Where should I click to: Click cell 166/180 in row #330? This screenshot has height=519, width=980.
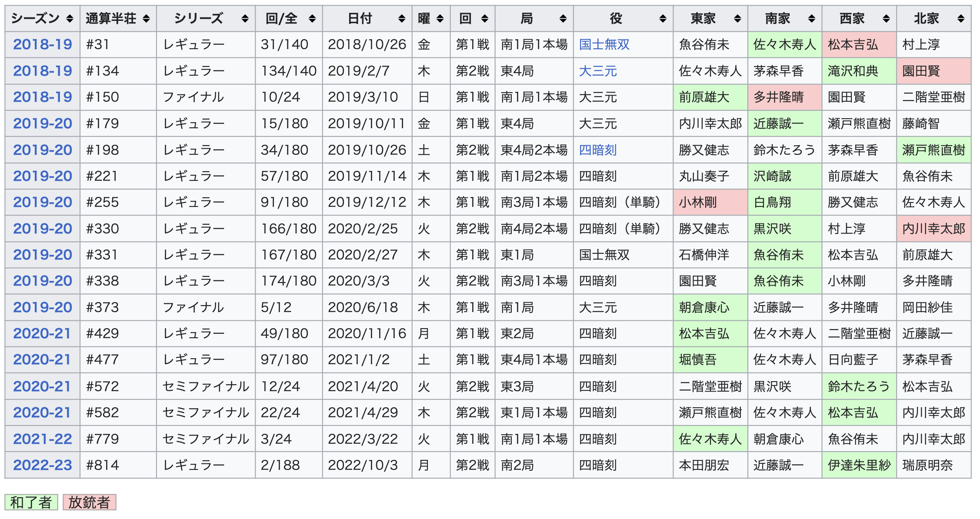(289, 229)
